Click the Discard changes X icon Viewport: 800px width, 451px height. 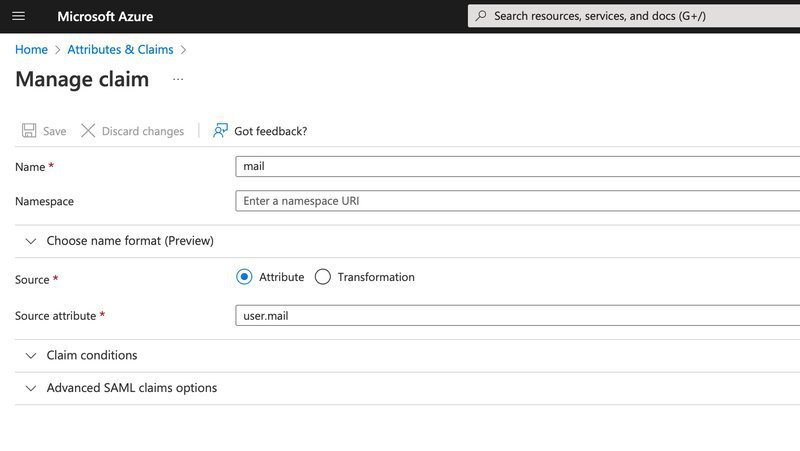point(88,131)
